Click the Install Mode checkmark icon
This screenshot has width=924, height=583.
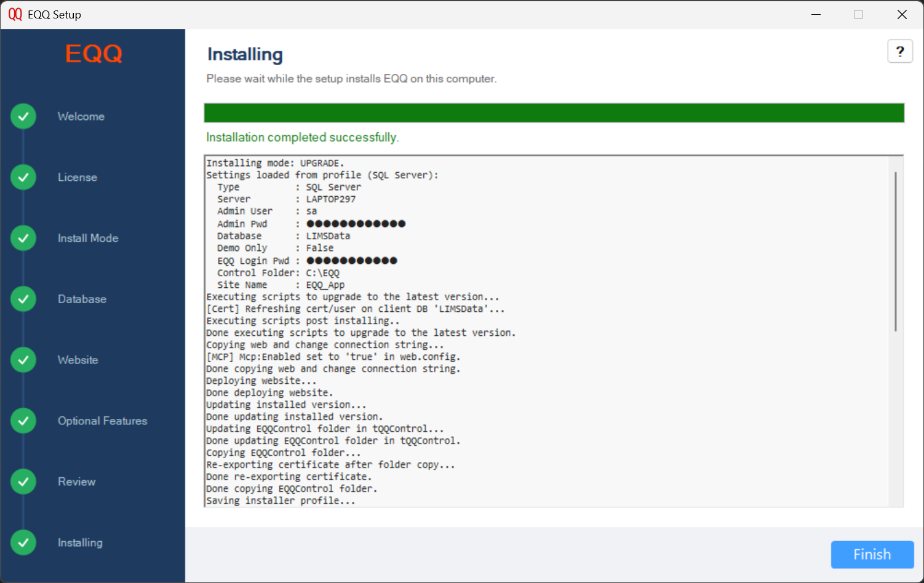tap(23, 238)
